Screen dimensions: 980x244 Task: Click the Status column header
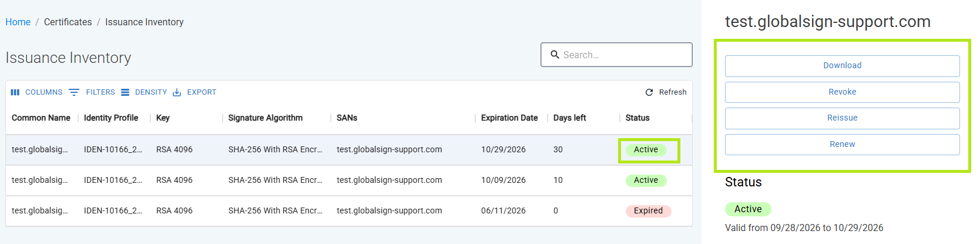click(x=637, y=118)
